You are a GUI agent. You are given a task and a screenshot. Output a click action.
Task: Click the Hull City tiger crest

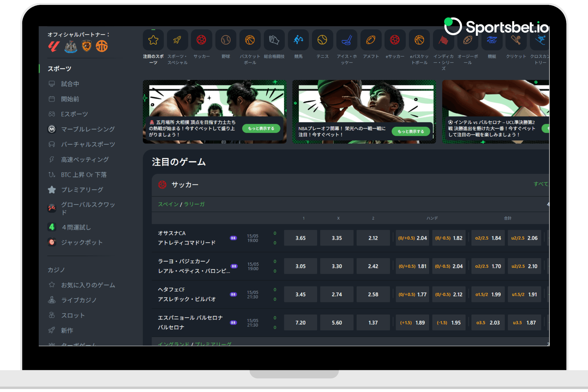86,46
